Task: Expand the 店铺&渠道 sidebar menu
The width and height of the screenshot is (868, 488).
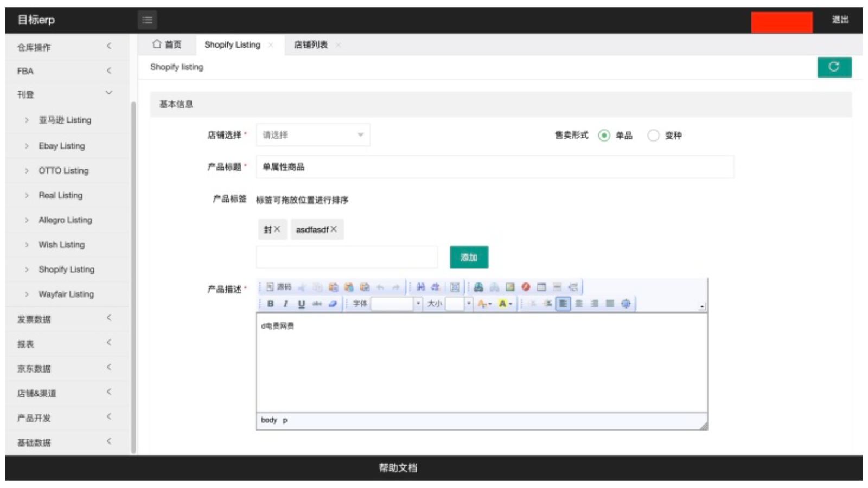Action: coord(67,393)
